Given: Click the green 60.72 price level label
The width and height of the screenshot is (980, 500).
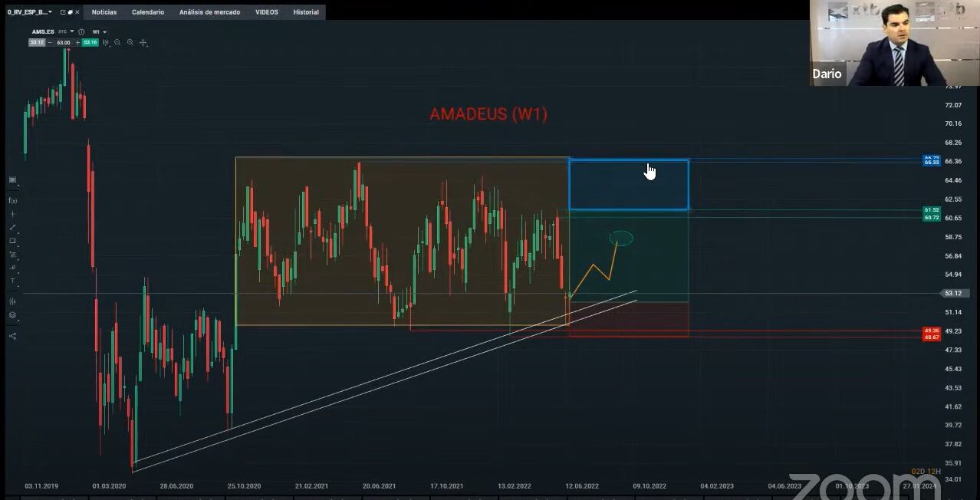Looking at the screenshot, I should 932,217.
